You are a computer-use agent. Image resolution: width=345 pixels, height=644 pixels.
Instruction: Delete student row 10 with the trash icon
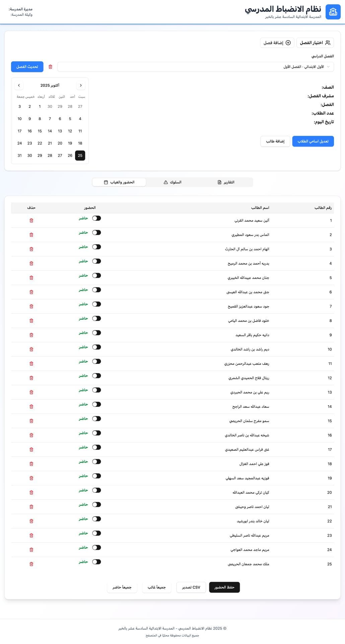point(31,349)
